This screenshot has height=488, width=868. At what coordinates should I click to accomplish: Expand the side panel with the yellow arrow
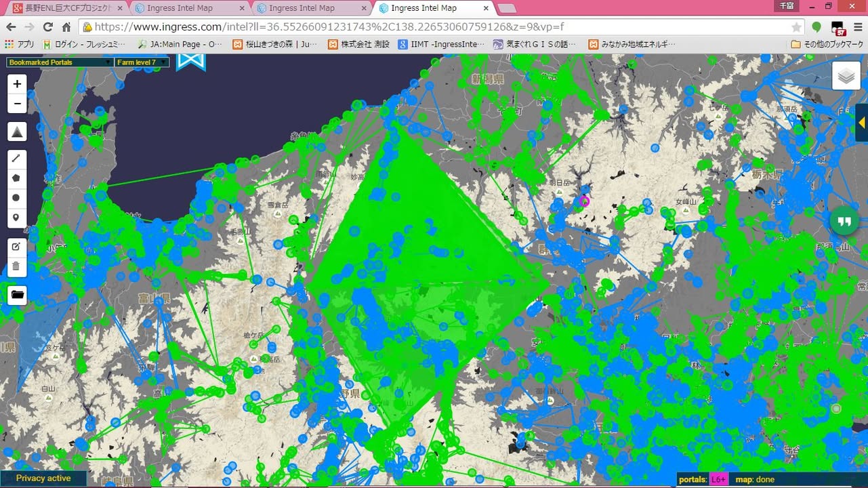pos(862,123)
